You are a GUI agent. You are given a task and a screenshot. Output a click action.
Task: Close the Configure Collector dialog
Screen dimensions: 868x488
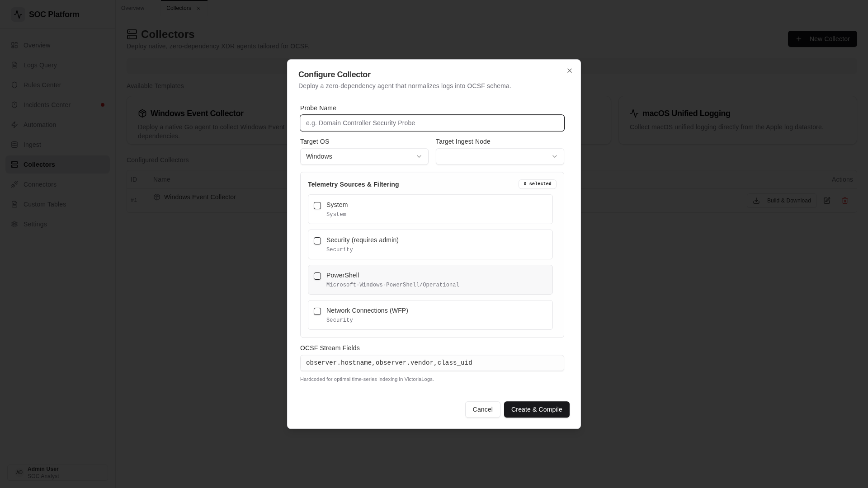[569, 70]
